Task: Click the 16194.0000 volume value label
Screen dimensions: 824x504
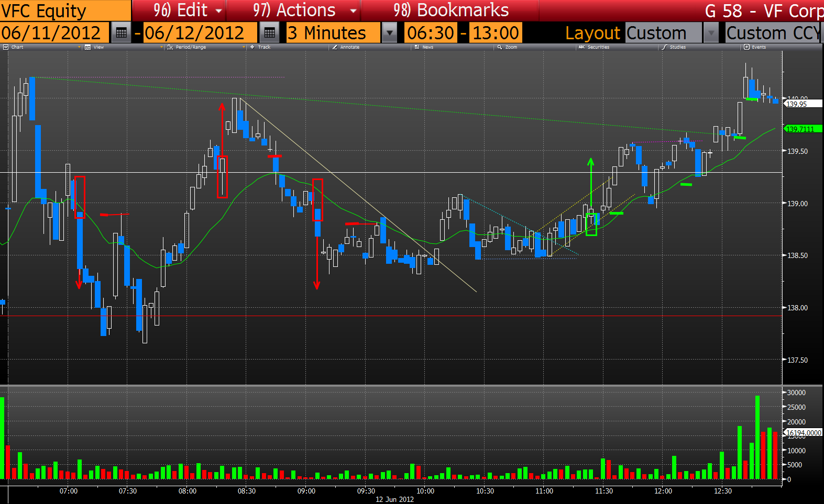Action: [x=803, y=433]
